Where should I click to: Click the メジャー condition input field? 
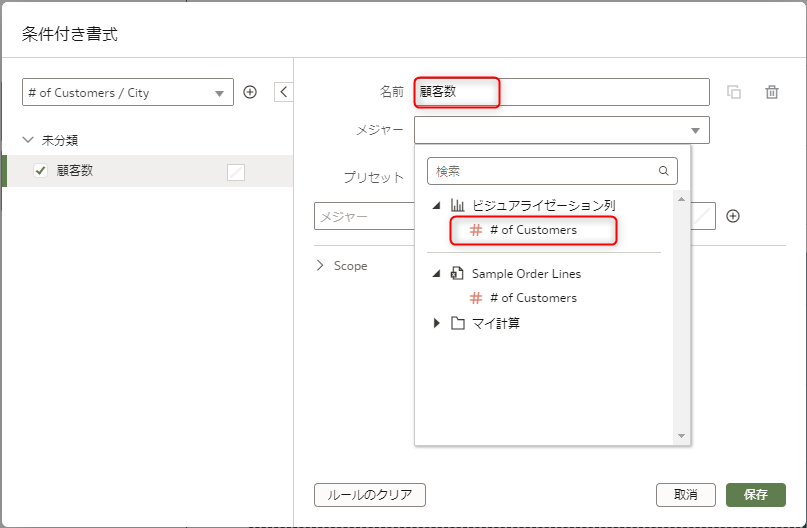[364, 216]
